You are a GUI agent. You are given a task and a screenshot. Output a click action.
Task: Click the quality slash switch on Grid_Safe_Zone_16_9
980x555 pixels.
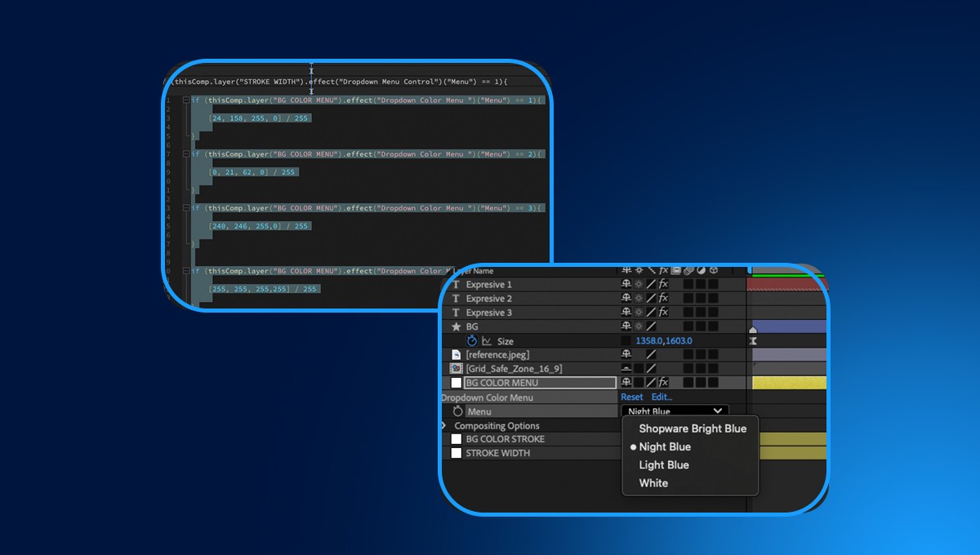point(652,369)
